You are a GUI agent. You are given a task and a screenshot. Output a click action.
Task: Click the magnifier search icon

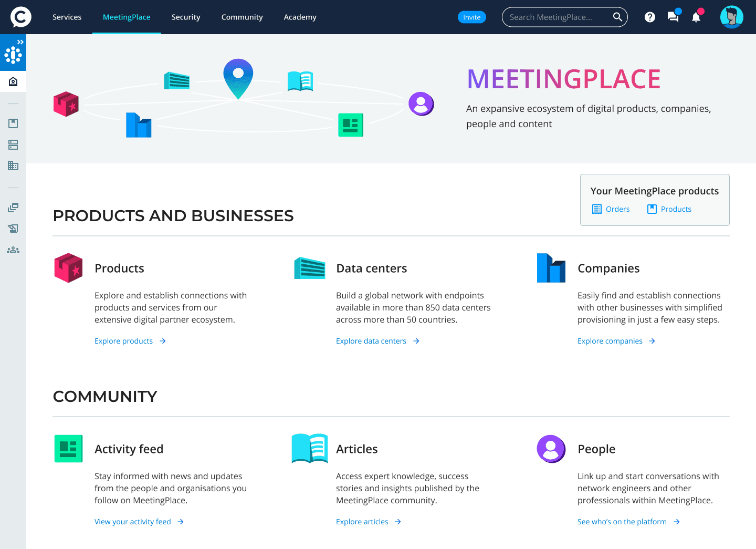click(617, 17)
